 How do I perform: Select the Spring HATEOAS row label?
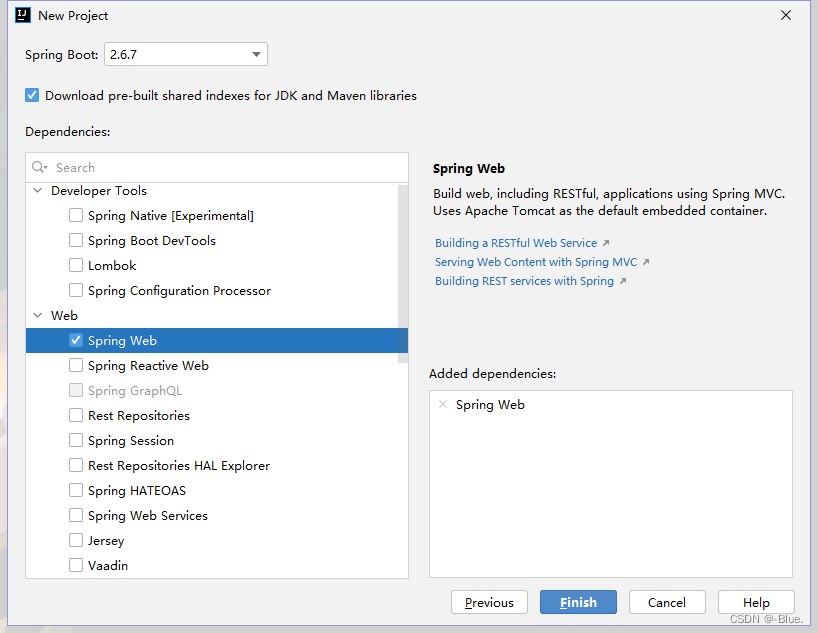click(x=137, y=491)
